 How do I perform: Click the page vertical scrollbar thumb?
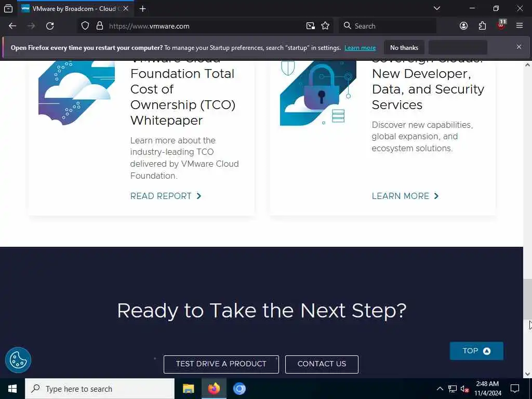[x=527, y=299]
